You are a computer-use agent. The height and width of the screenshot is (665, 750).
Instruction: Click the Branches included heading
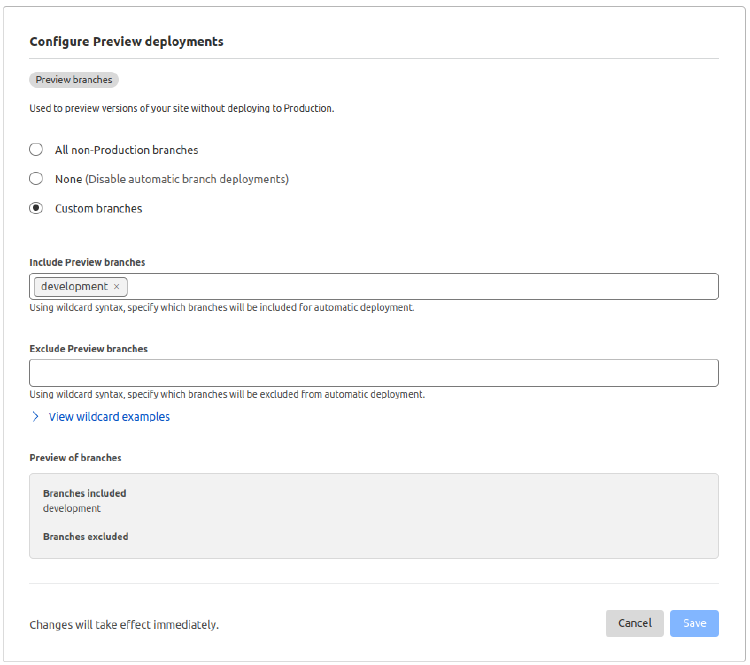click(84, 493)
